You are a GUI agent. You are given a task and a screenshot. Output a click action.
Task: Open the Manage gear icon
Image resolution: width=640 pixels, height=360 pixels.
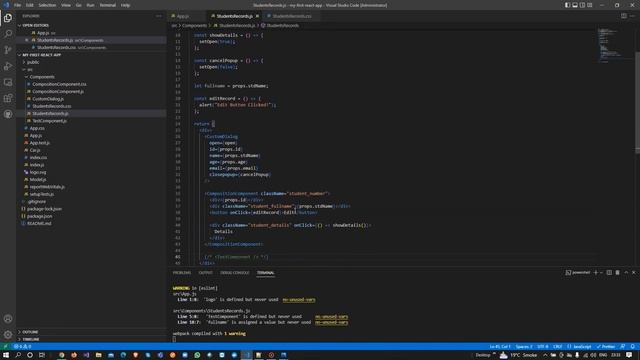8,335
